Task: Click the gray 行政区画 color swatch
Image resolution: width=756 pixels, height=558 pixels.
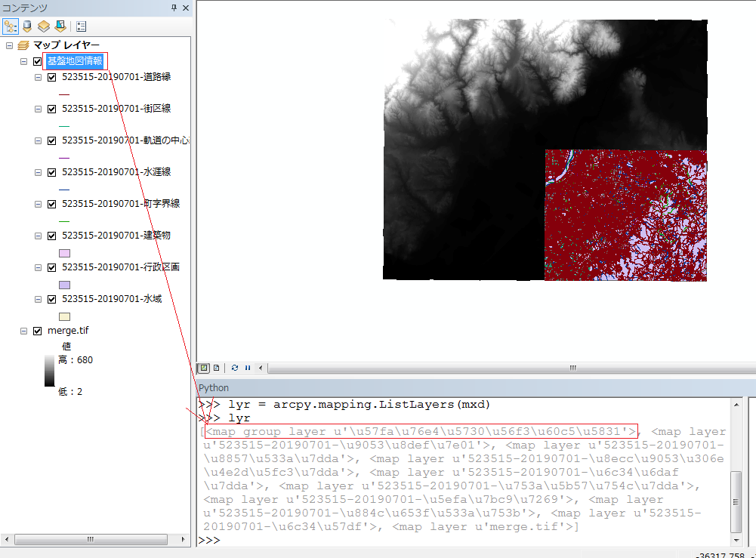Action: tap(63, 284)
